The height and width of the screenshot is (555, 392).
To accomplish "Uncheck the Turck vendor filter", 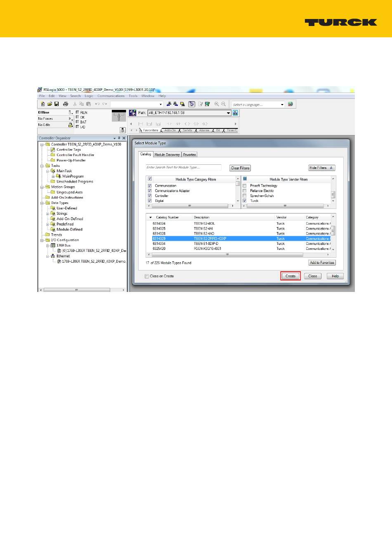I will [245, 201].
